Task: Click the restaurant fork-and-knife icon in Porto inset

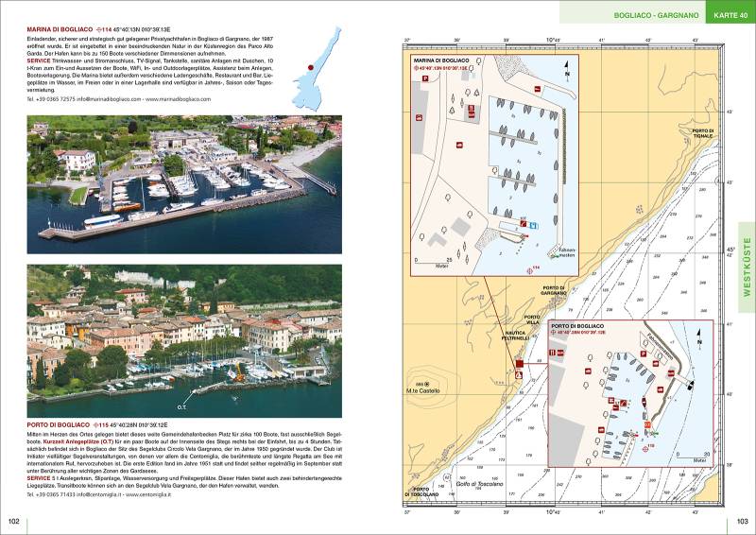Action: coord(551,353)
